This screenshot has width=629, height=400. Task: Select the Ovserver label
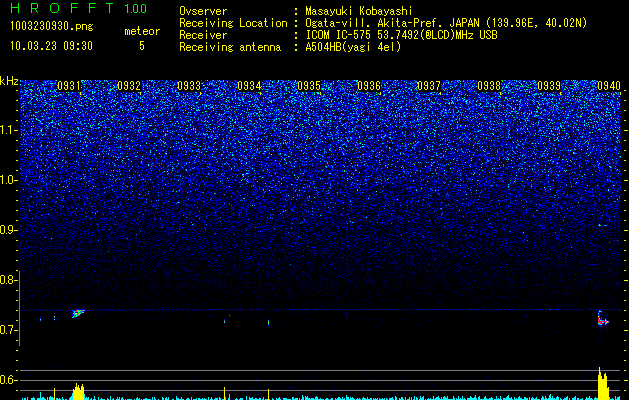pyautogui.click(x=203, y=11)
